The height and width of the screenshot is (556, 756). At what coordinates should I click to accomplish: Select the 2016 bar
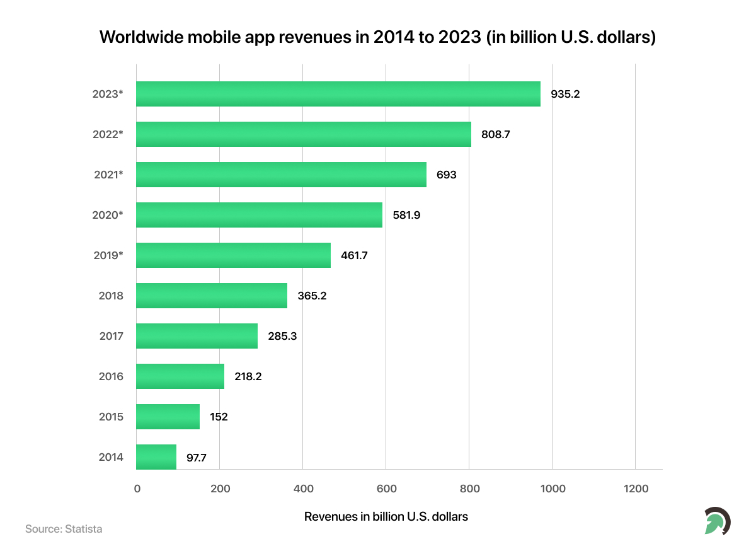tap(180, 376)
